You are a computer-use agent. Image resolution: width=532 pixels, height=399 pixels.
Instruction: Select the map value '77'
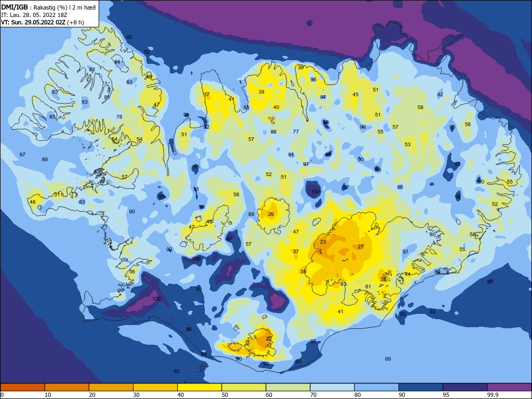(296, 131)
